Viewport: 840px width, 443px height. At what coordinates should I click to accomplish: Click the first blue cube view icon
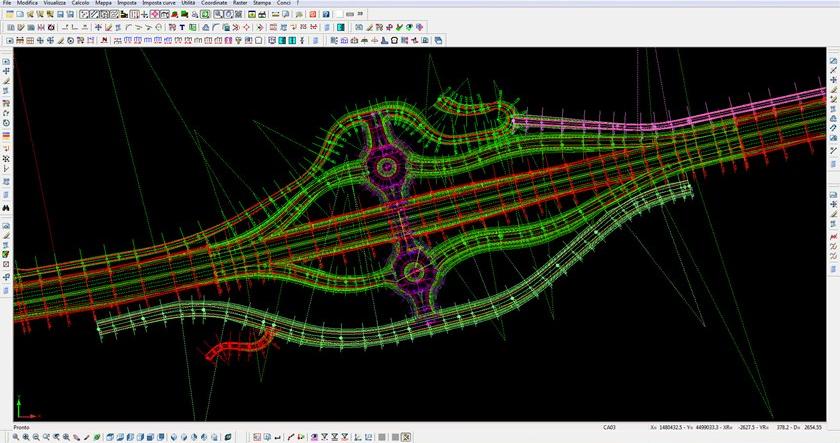click(112, 437)
